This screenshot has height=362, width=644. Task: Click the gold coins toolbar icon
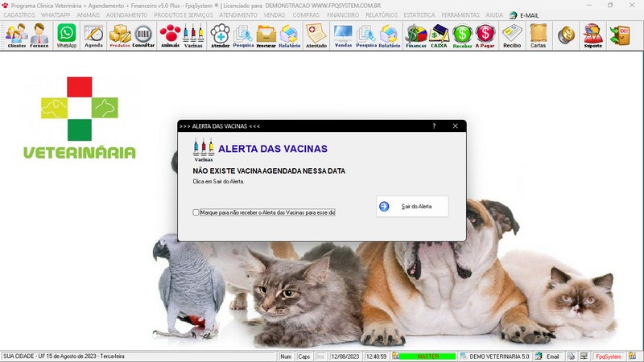coord(566,35)
